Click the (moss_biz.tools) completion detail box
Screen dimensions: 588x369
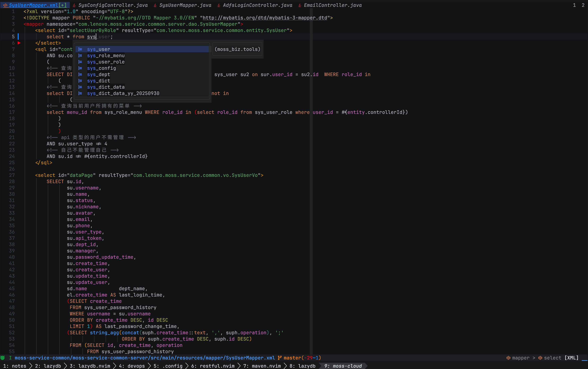237,49
